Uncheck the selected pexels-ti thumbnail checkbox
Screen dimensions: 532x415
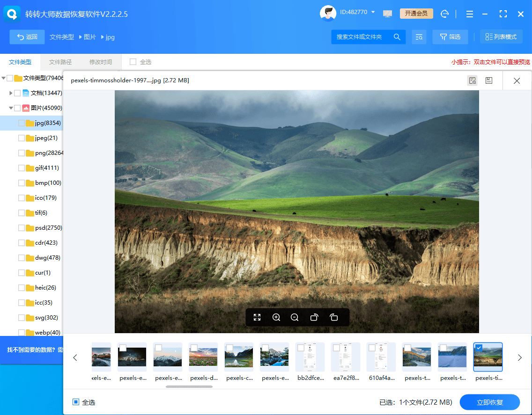coord(479,348)
